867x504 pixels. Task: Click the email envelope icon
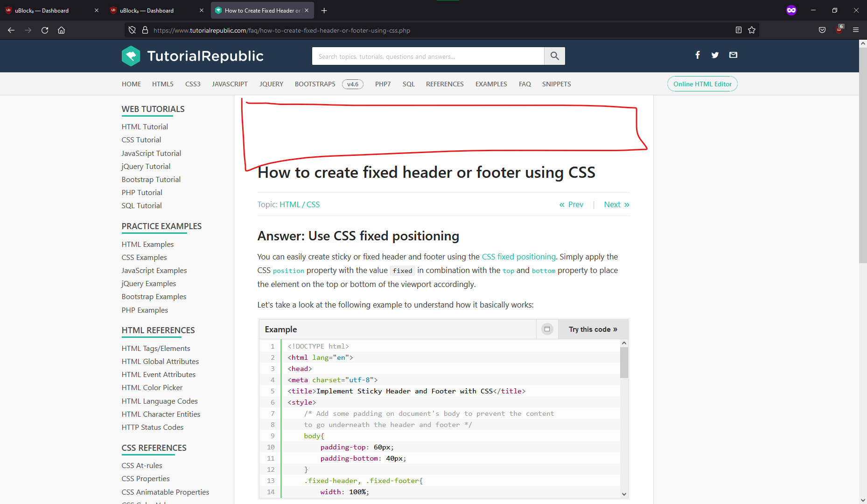[733, 55]
